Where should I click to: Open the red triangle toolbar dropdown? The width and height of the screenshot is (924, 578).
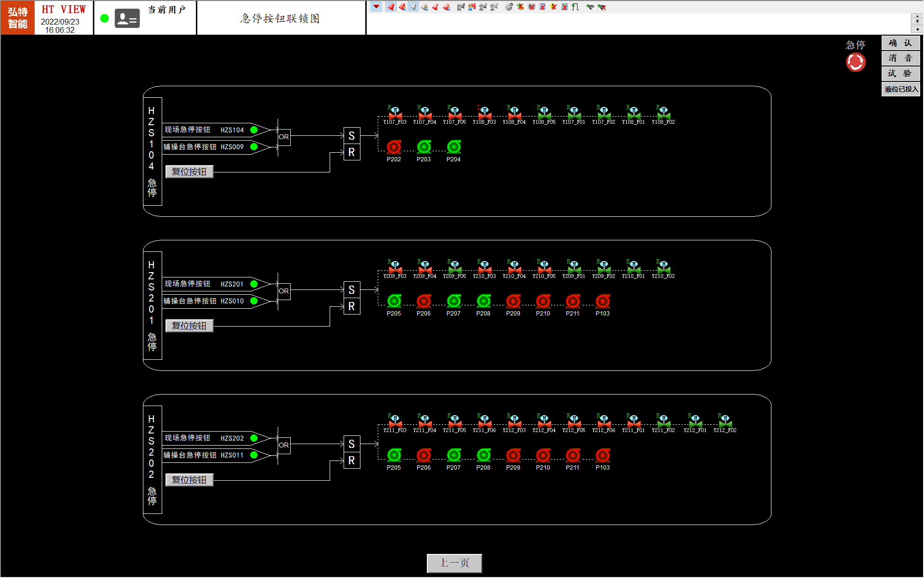[x=376, y=7]
